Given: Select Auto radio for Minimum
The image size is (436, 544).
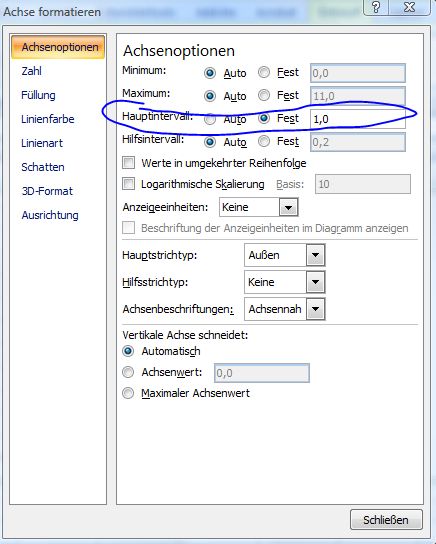Looking at the screenshot, I should coord(210,73).
